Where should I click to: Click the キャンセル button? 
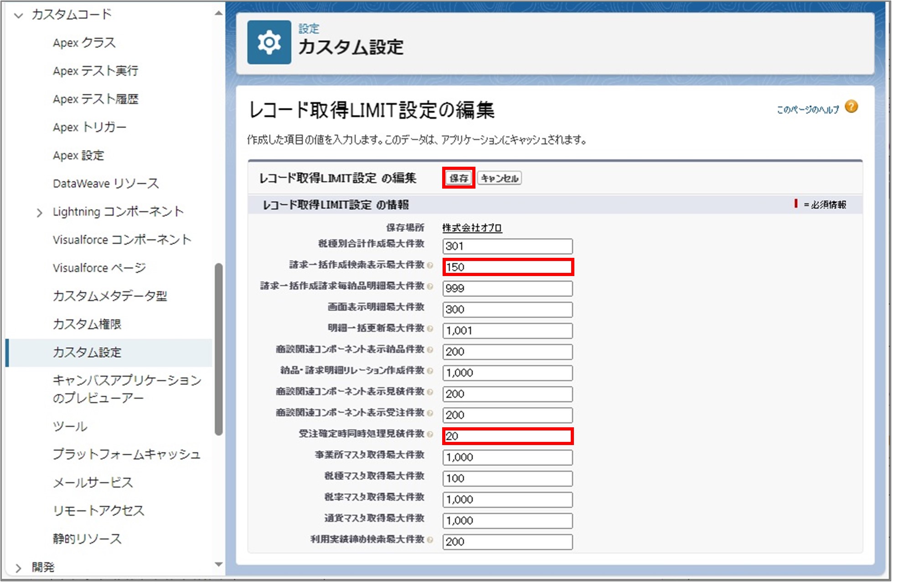(500, 178)
